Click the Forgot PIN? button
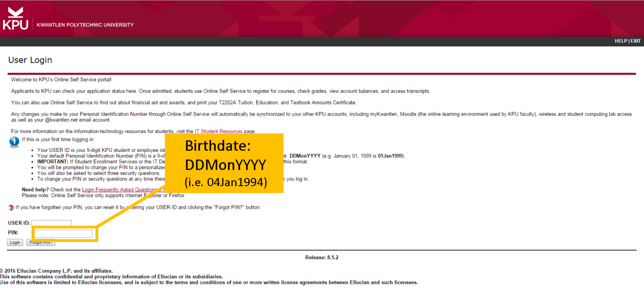The image size is (644, 288). [41, 242]
